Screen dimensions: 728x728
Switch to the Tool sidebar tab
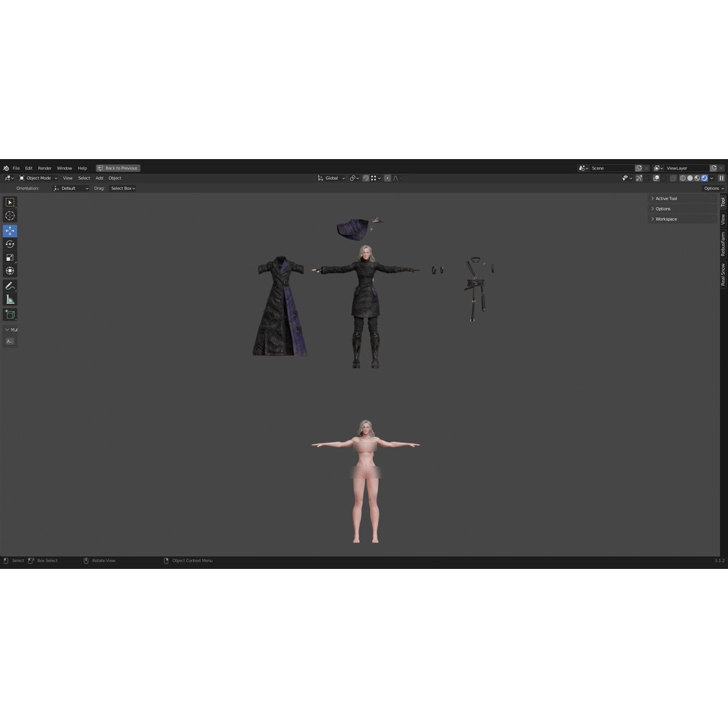pos(723,202)
